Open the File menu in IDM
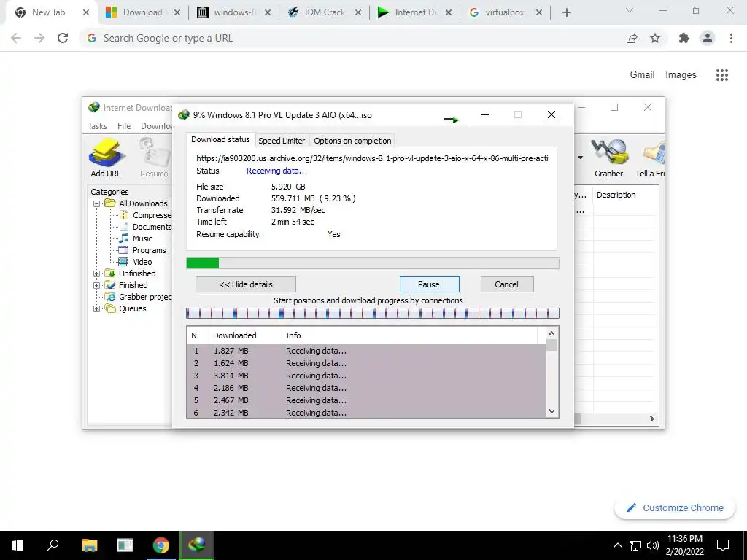 point(124,125)
